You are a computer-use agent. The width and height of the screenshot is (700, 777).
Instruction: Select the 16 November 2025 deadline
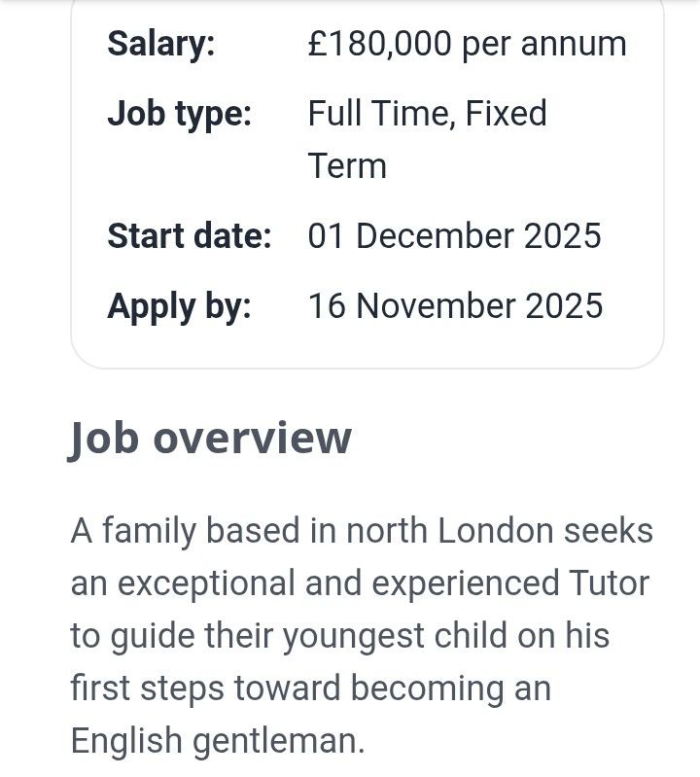[x=455, y=306]
